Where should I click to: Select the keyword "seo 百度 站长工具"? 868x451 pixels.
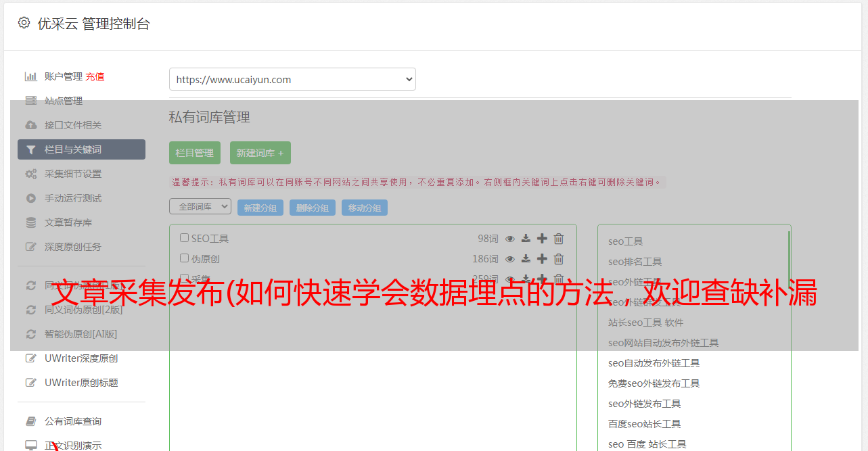pos(647,444)
